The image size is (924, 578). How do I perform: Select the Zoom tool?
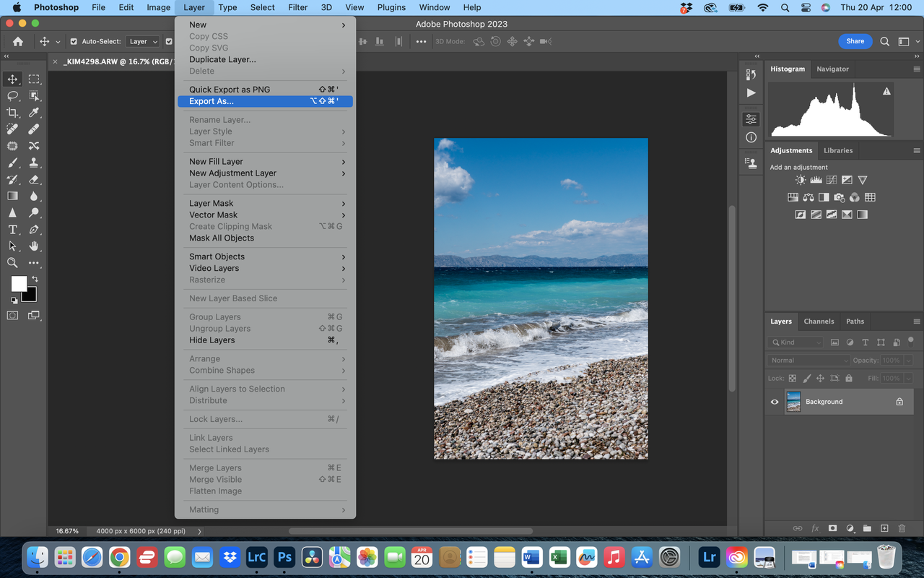[x=12, y=263]
